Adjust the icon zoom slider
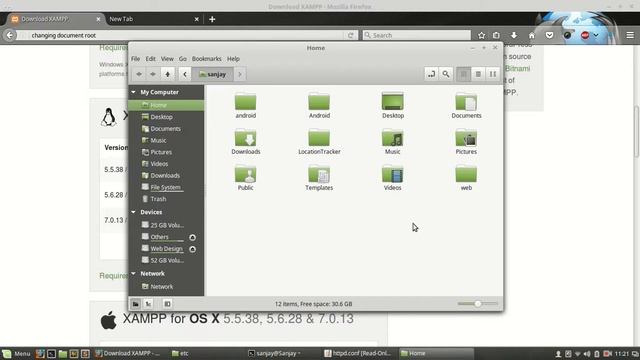 point(478,304)
